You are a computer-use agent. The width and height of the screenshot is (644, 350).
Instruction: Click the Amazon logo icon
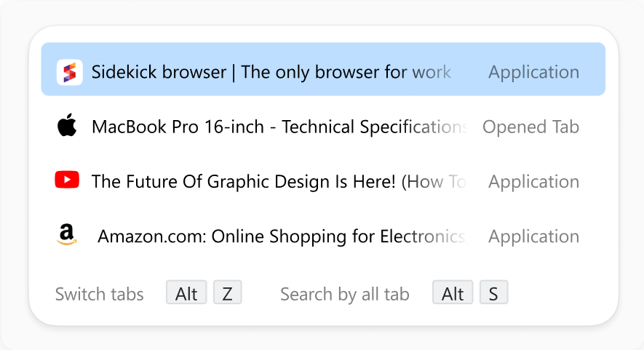[x=66, y=234]
